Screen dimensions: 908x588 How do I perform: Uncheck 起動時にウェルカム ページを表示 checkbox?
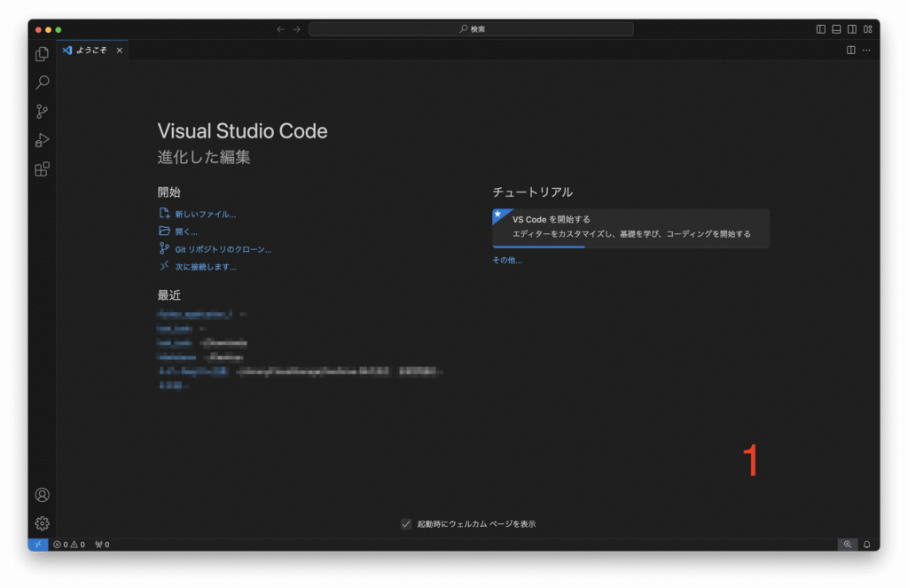pos(406,524)
